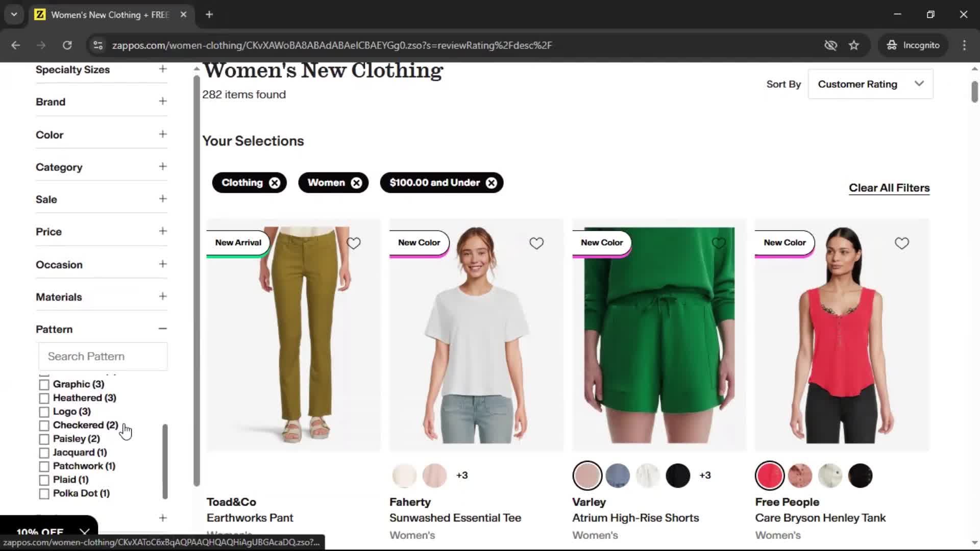Screen dimensions: 980x551
Task: Check the Heathered pattern filter
Action: pos(44,398)
